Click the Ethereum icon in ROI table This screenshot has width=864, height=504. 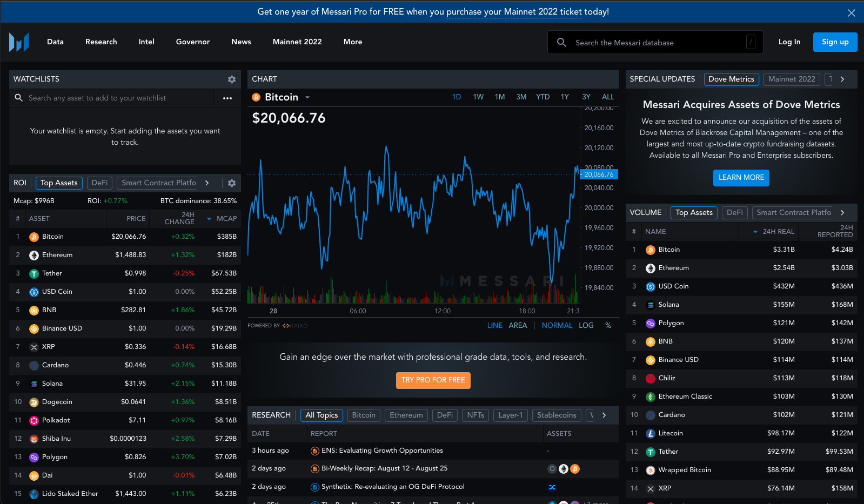[34, 256]
